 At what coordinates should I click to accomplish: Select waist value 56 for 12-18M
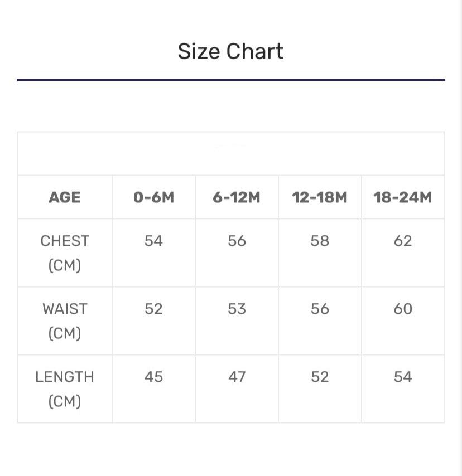point(320,309)
